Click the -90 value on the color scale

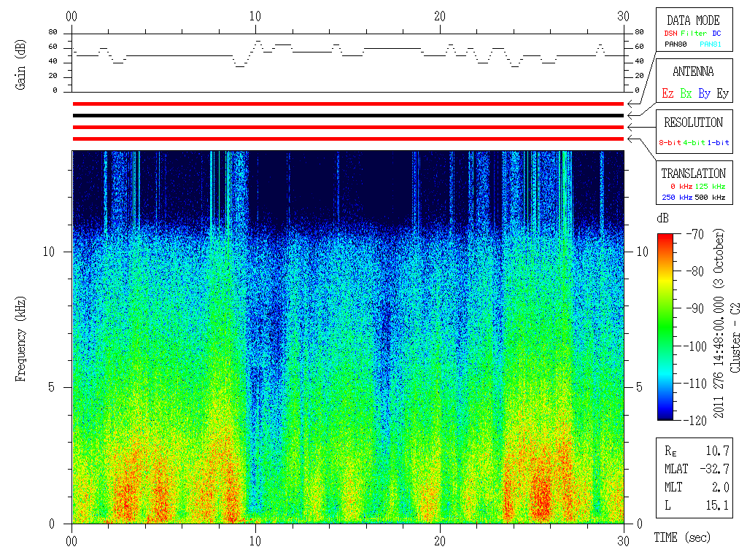pyautogui.click(x=695, y=308)
